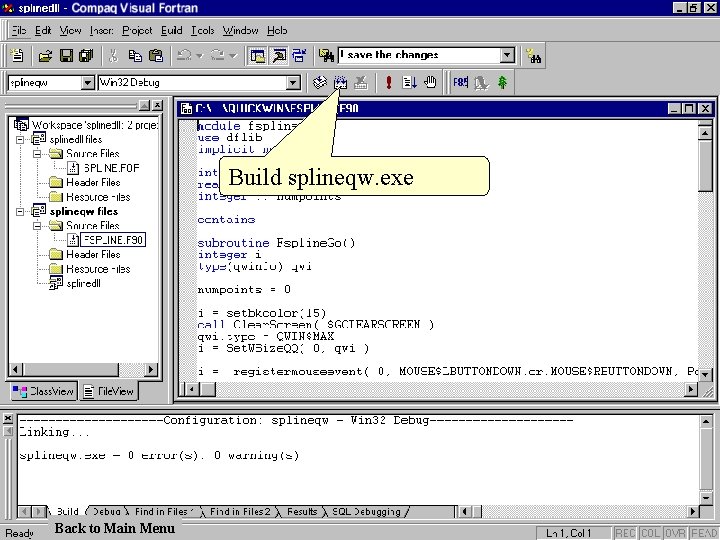Click the Save All toolbar icon
Viewport: 720px width, 540px height.
coord(86,56)
